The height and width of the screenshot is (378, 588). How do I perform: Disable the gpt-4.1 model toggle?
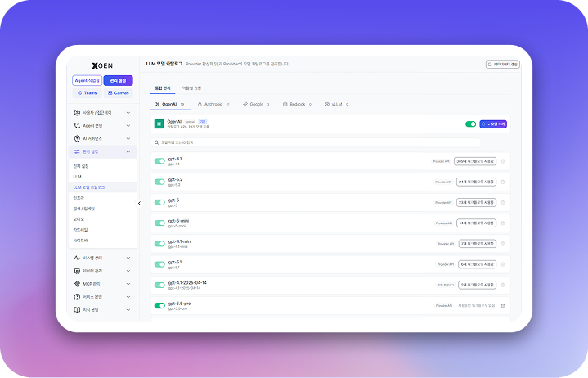(x=159, y=161)
